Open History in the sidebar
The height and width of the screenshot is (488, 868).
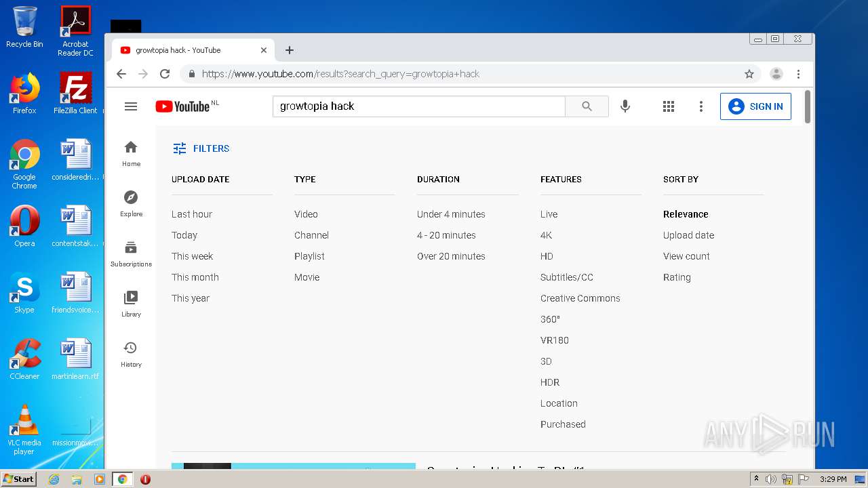[x=131, y=354]
